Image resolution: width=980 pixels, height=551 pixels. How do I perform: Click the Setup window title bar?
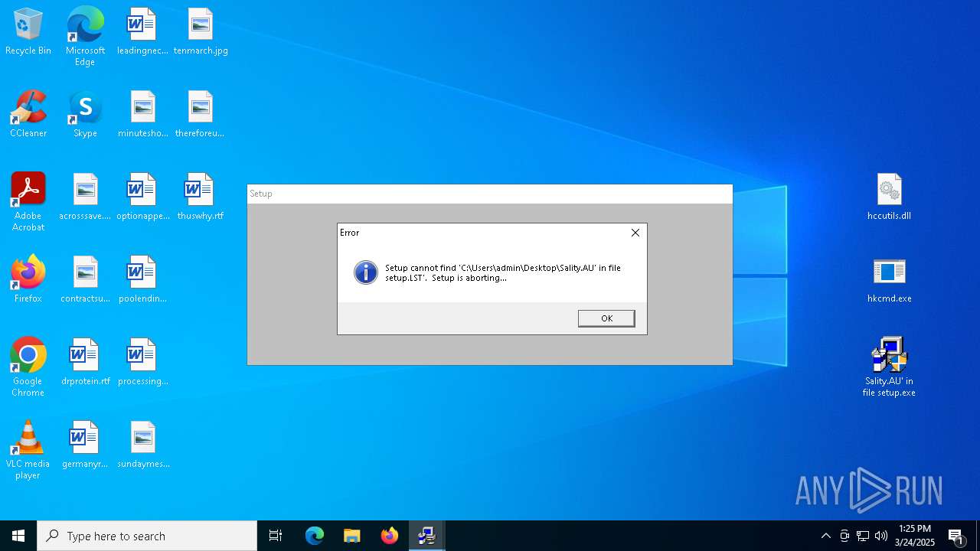(x=490, y=194)
